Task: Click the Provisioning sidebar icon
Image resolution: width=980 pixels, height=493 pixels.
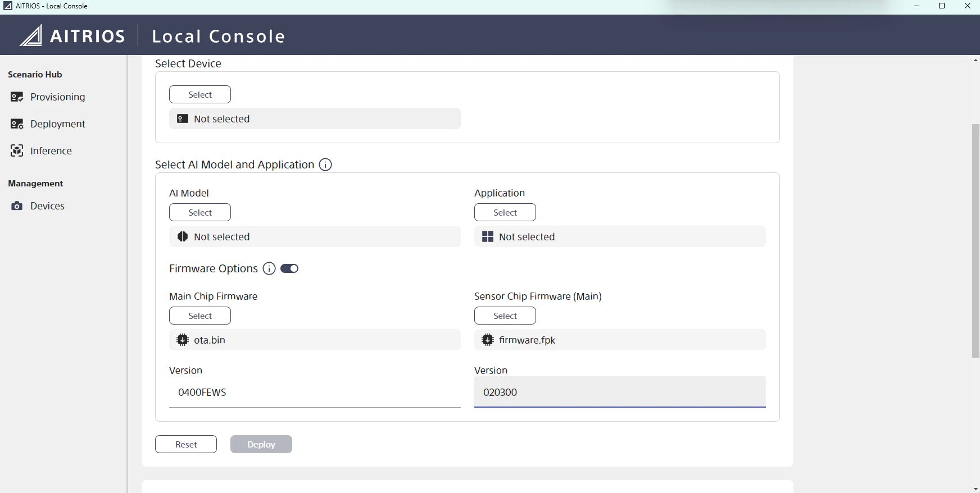Action: tap(17, 97)
